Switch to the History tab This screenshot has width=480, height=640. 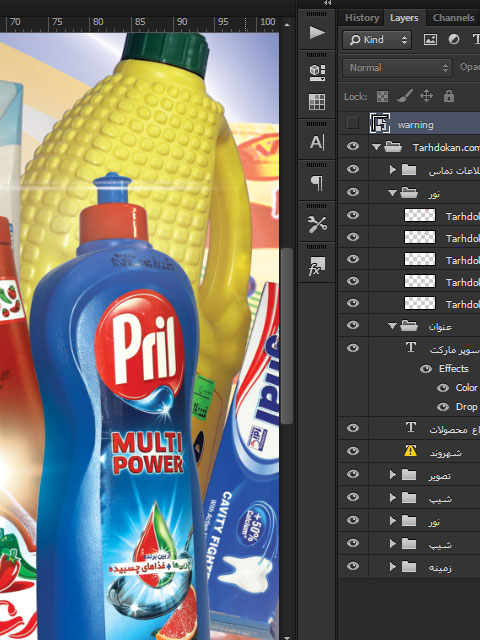coord(362,18)
